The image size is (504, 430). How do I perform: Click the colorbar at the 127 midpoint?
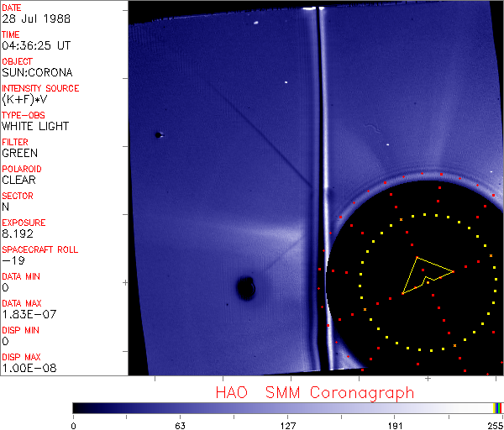coord(286,407)
